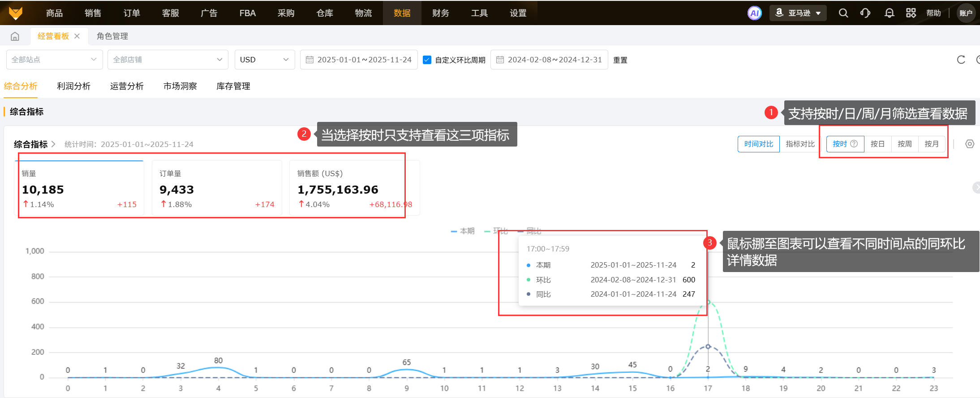This screenshot has width=980, height=398.
Task: Click the 重置 reset button
Action: click(620, 60)
